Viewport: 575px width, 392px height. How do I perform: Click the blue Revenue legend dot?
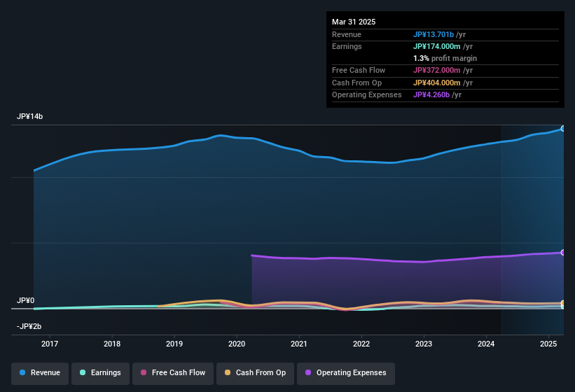(22, 372)
